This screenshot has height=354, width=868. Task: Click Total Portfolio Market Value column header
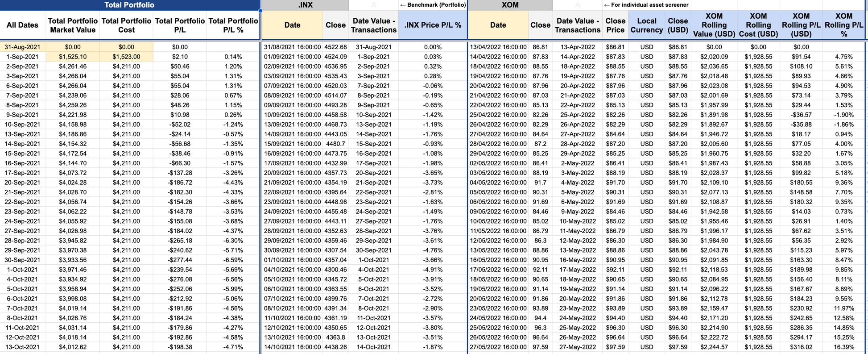coord(73,25)
